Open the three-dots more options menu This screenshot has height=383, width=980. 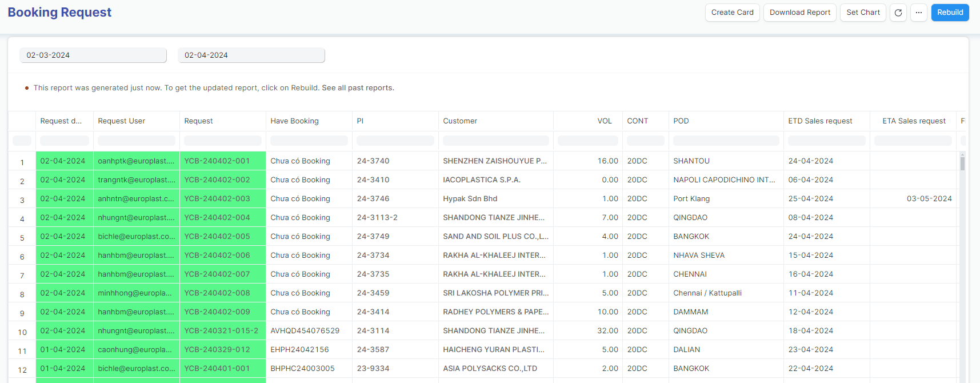(919, 13)
